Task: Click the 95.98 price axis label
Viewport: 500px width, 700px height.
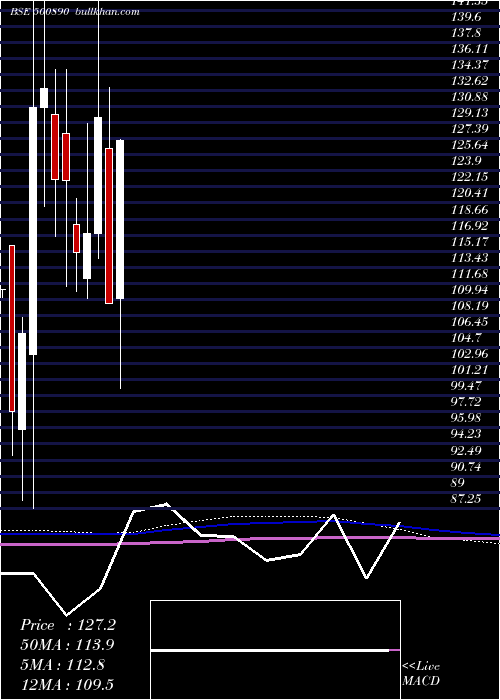Action: (466, 418)
